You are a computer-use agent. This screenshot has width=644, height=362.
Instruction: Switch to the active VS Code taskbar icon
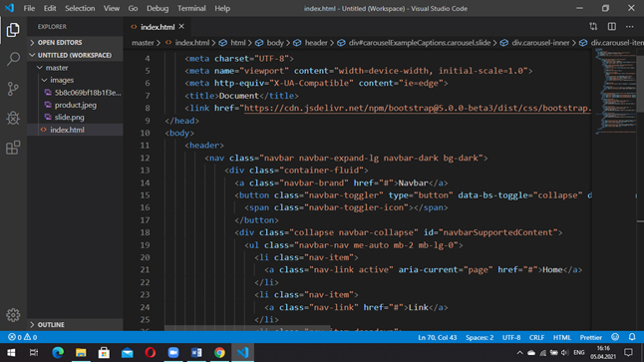coord(242,353)
